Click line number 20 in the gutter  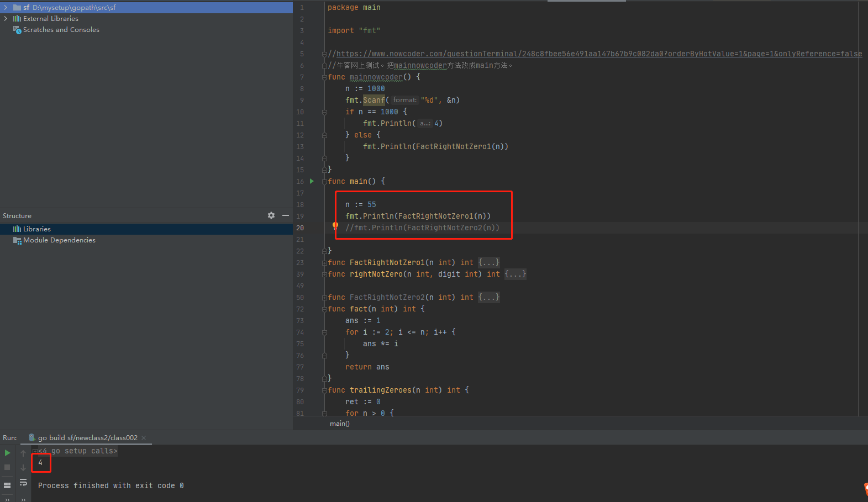click(300, 228)
